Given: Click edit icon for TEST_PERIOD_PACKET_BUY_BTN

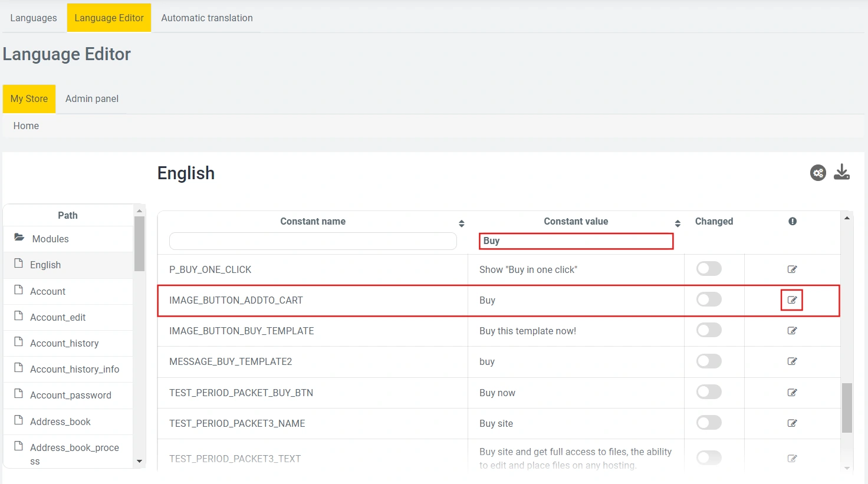Looking at the screenshot, I should tap(792, 393).
